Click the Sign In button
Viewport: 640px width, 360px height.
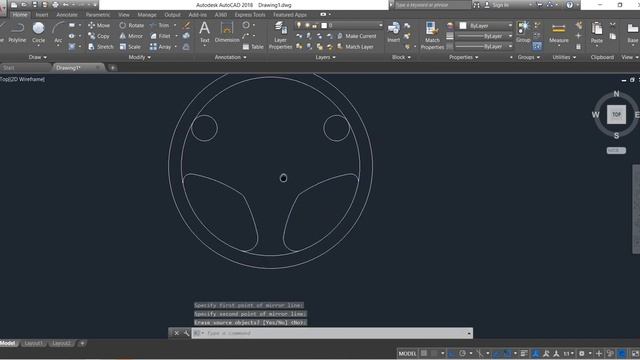497,5
